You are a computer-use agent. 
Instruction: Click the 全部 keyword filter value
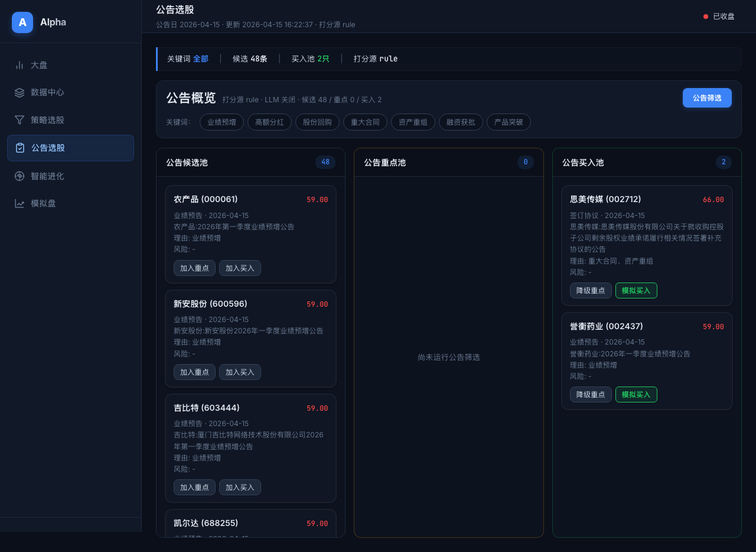coord(201,59)
